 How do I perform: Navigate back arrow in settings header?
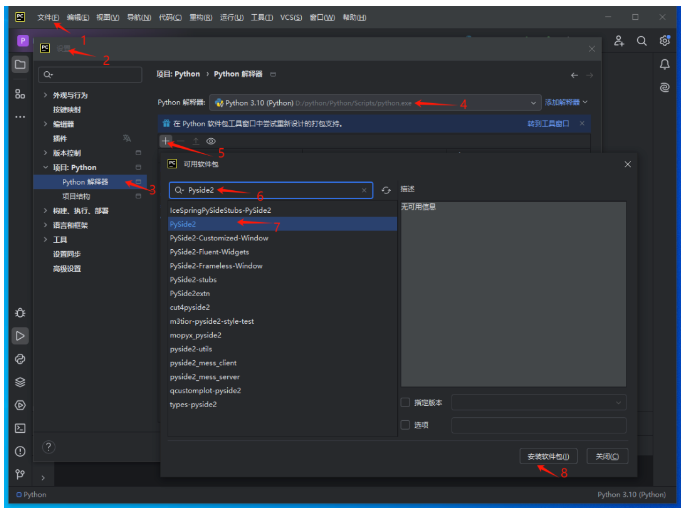pyautogui.click(x=574, y=75)
